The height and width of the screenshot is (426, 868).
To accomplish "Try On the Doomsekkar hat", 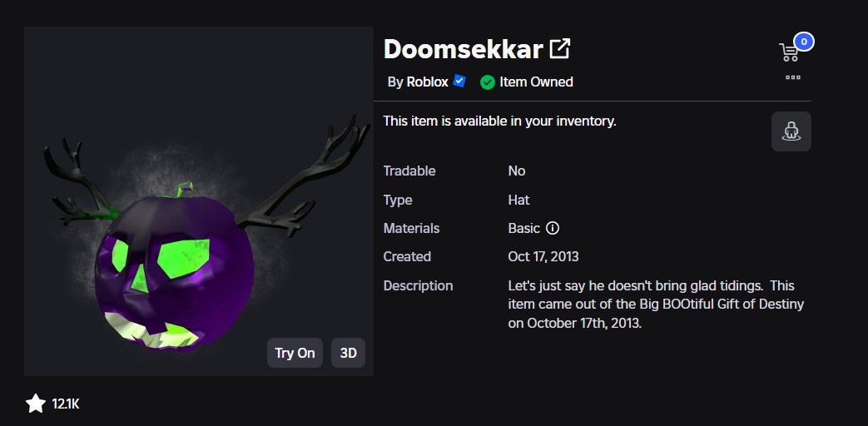I will (x=295, y=353).
